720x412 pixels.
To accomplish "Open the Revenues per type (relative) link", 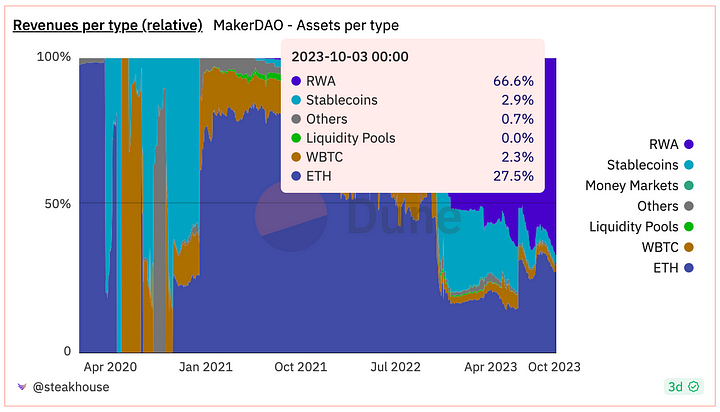I will pos(107,25).
